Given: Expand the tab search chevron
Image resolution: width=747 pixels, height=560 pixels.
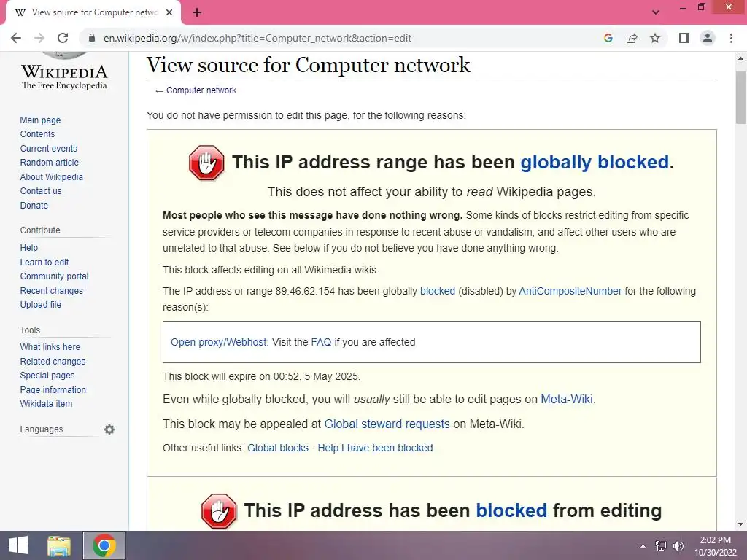Looking at the screenshot, I should pos(656,12).
